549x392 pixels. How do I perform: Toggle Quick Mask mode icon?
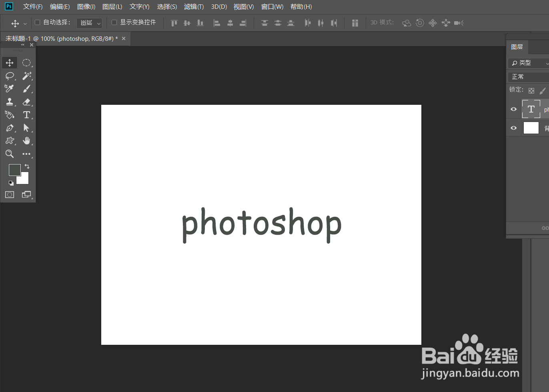click(10, 195)
